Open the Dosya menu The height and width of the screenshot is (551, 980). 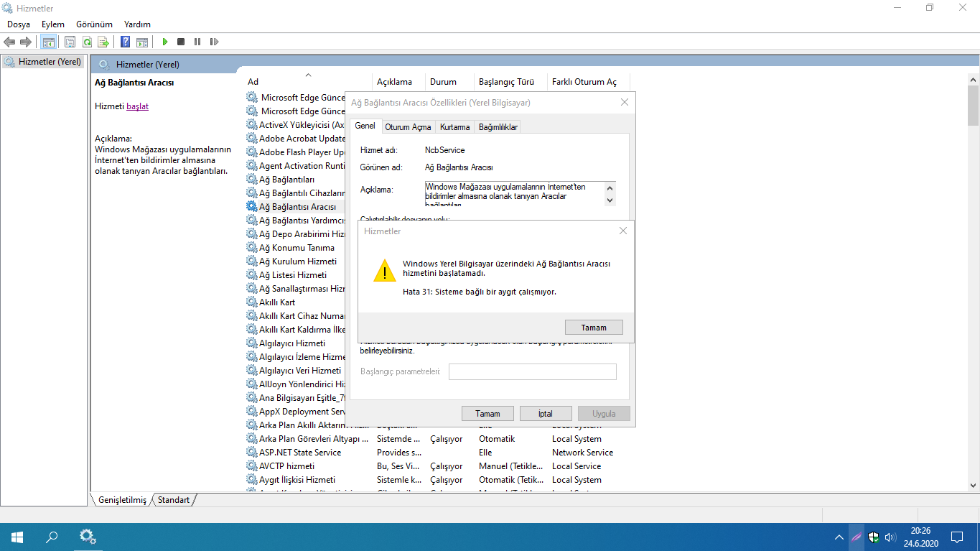click(19, 24)
